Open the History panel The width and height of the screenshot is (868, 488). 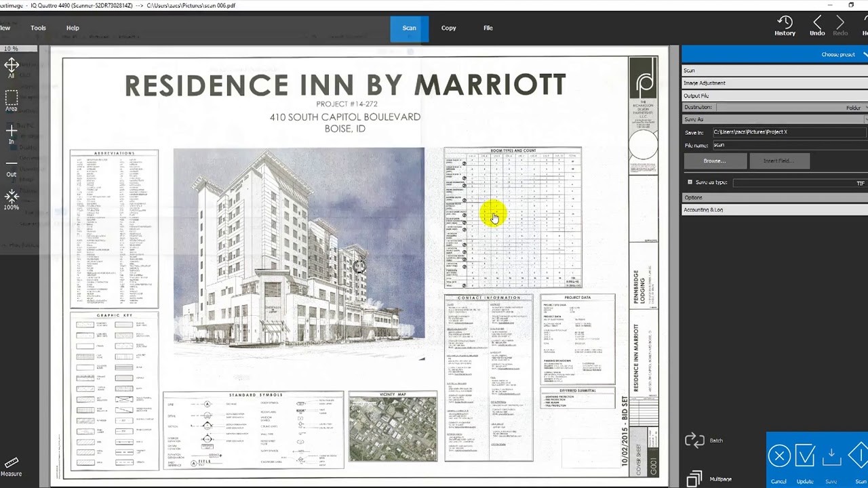[785, 27]
